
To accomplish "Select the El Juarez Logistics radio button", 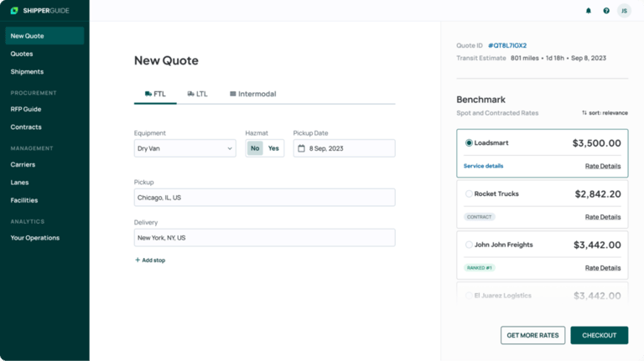I will coord(469,296).
